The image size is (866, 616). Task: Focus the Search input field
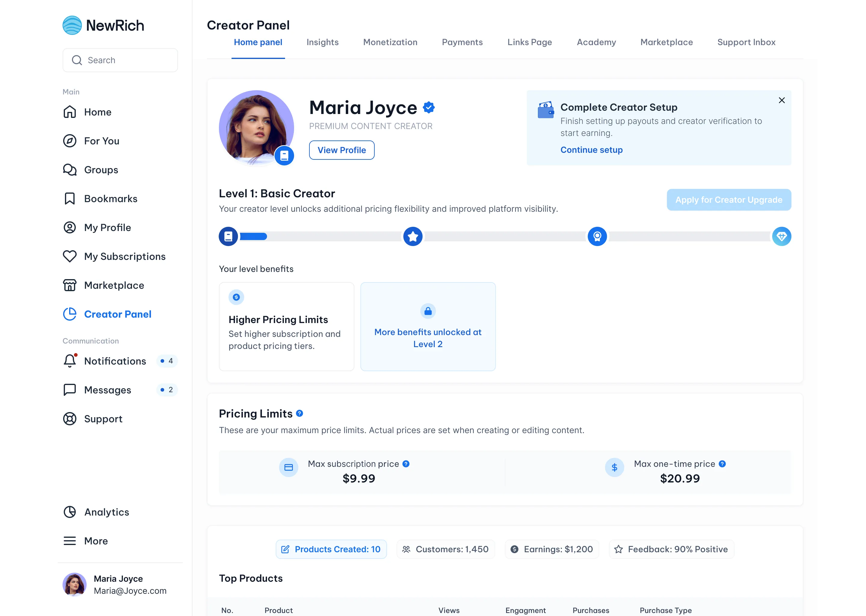(x=120, y=60)
